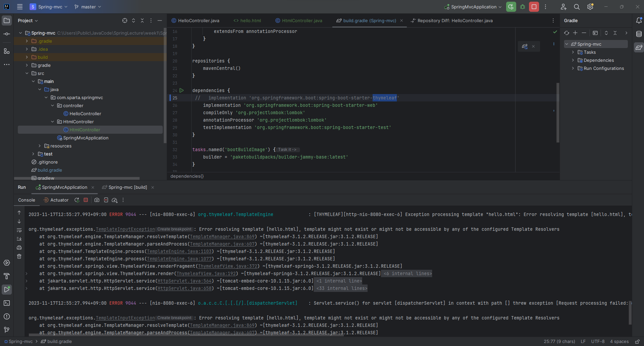This screenshot has height=346, width=644.
Task: Open the Build hammer tool window
Action: (7, 276)
